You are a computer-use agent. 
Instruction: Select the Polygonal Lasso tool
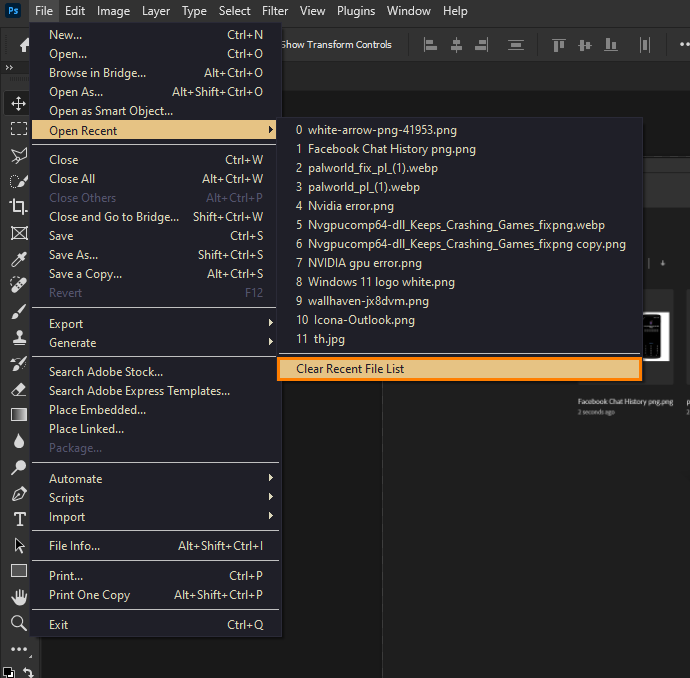coord(18,155)
